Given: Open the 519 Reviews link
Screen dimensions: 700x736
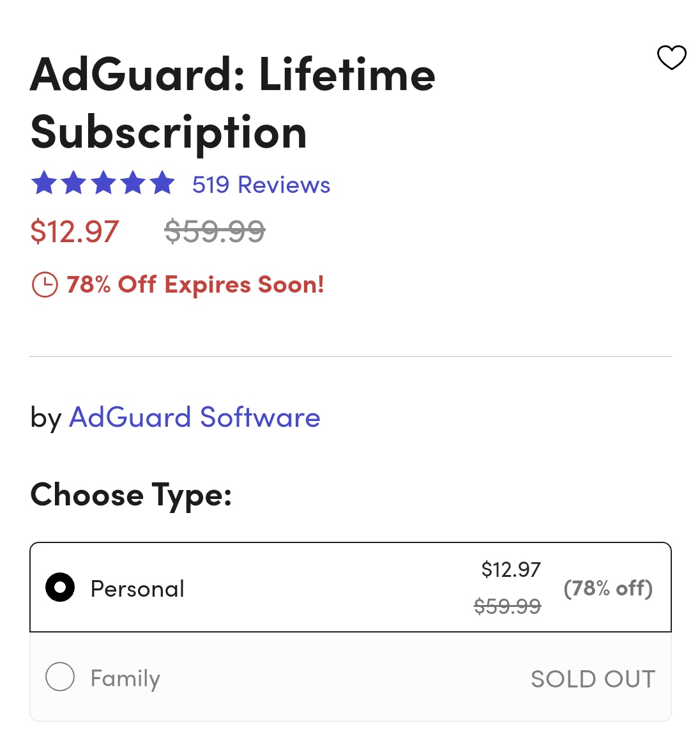Looking at the screenshot, I should (261, 185).
